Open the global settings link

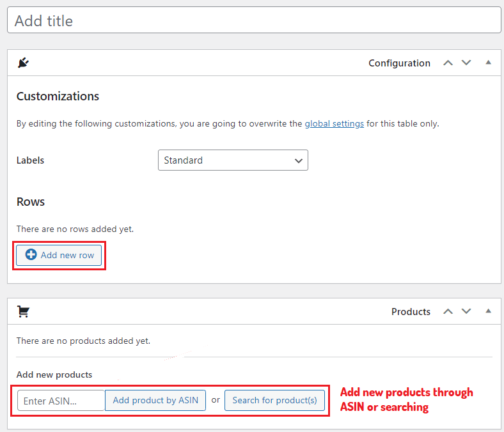(x=335, y=124)
